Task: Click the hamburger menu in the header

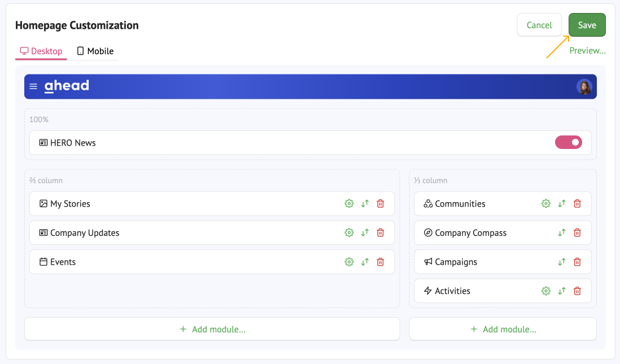Action: tap(33, 86)
